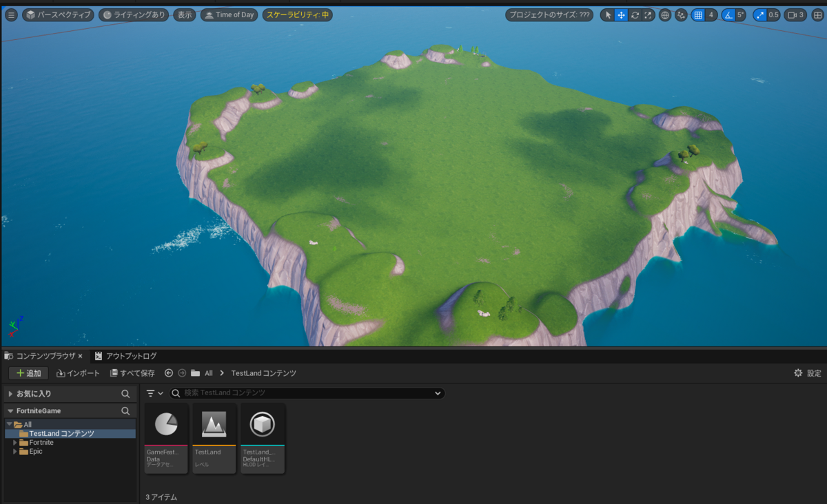Toggle grid snapping on or off

click(698, 14)
